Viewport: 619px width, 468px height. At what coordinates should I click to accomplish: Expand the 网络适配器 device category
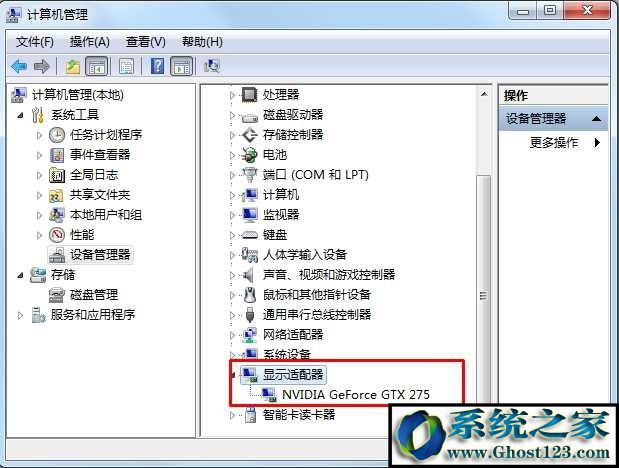(x=233, y=335)
